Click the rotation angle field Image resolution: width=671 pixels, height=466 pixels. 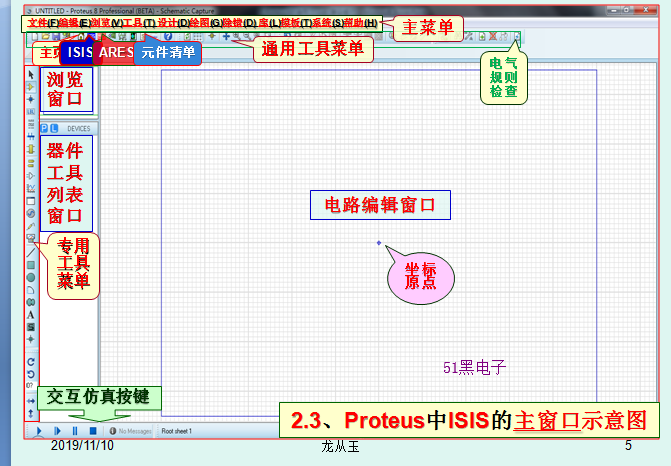coord(30,386)
